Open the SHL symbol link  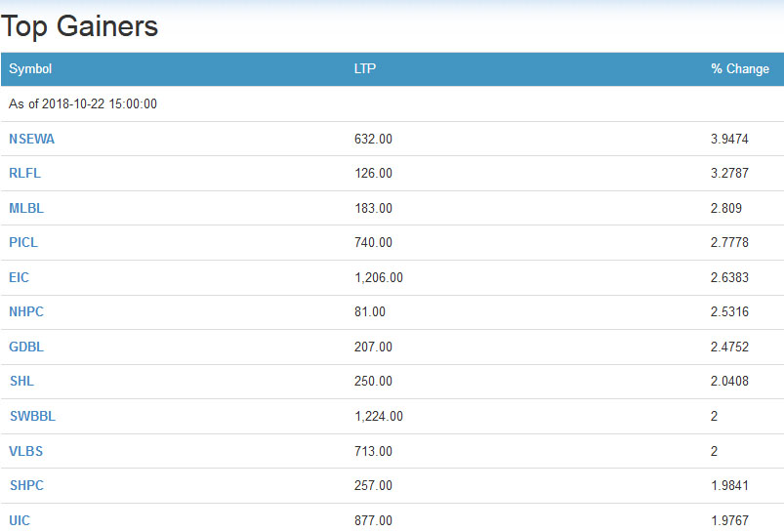click(22, 381)
